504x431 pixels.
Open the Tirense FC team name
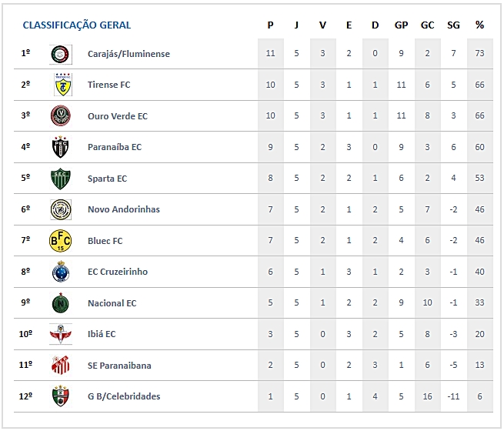click(108, 85)
